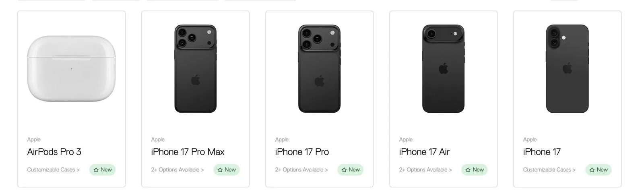This screenshot has height=196, width=644.
Task: Show 2+ Options Available for iPhone 17 Pro
Action: coord(301,170)
